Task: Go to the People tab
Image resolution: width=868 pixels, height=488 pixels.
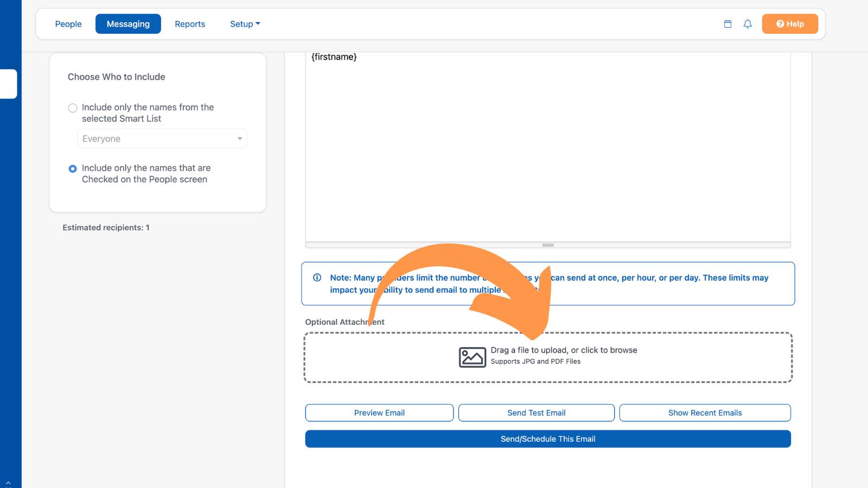Action: click(x=68, y=24)
